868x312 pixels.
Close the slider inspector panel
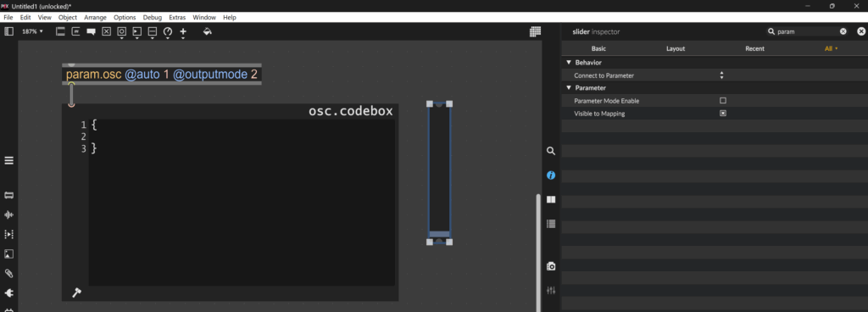pos(861,31)
